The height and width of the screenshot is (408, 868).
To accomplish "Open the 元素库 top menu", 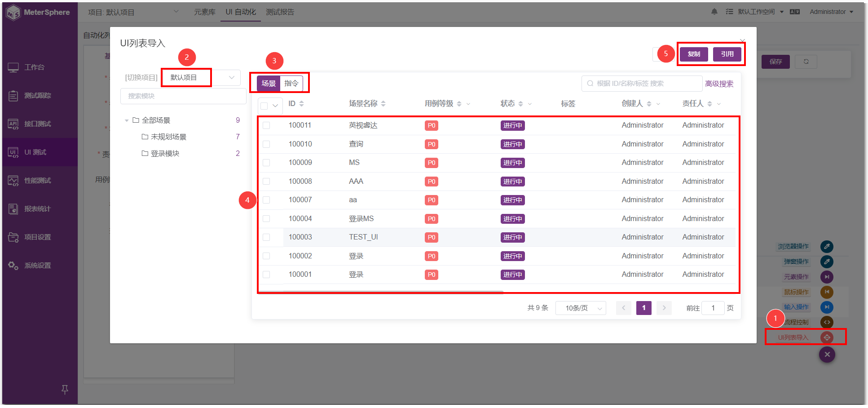I will (205, 12).
